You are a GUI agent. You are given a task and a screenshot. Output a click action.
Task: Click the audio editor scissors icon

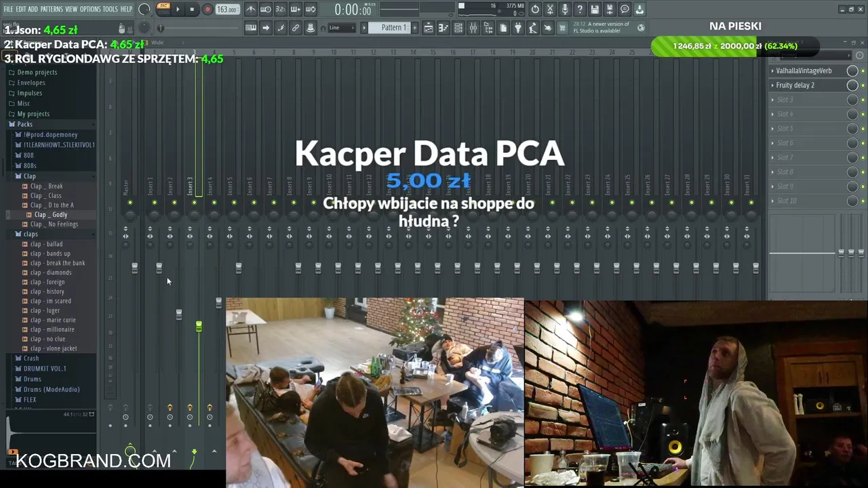(550, 9)
